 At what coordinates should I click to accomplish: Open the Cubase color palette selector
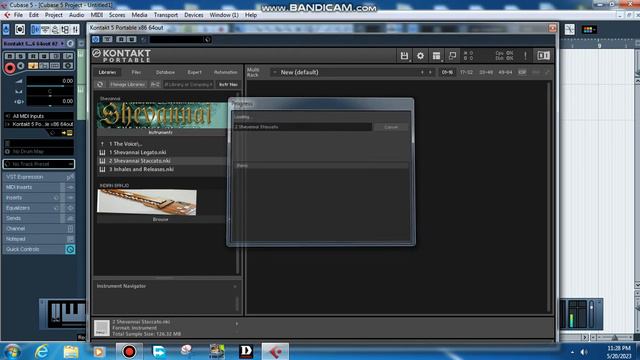(589, 29)
